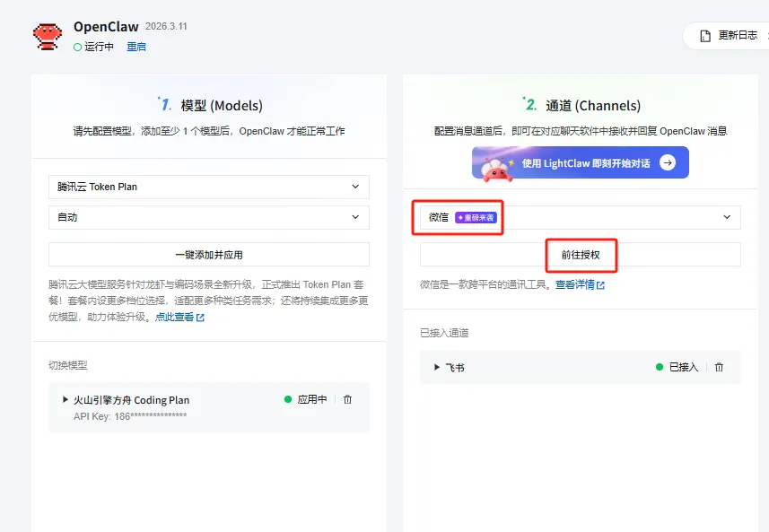
Task: Click the 一键添加并应用 button
Action: coord(209,255)
